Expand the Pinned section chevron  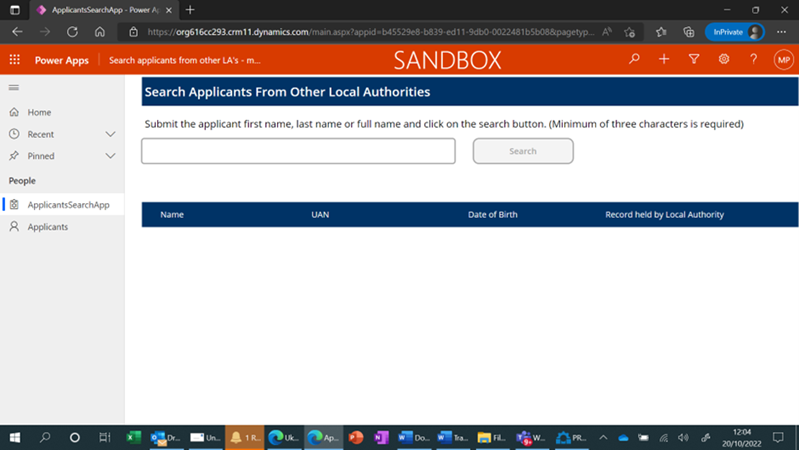click(x=110, y=156)
